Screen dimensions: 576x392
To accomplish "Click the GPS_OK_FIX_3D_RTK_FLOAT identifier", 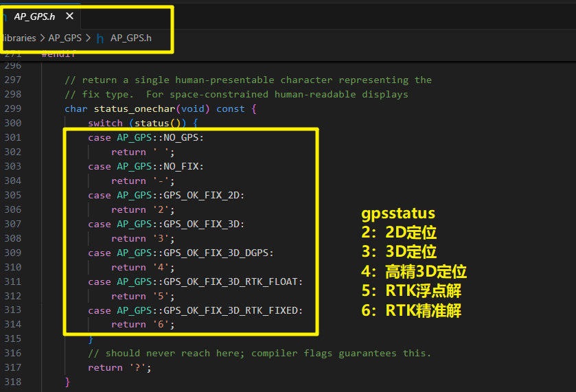I will point(233,281).
